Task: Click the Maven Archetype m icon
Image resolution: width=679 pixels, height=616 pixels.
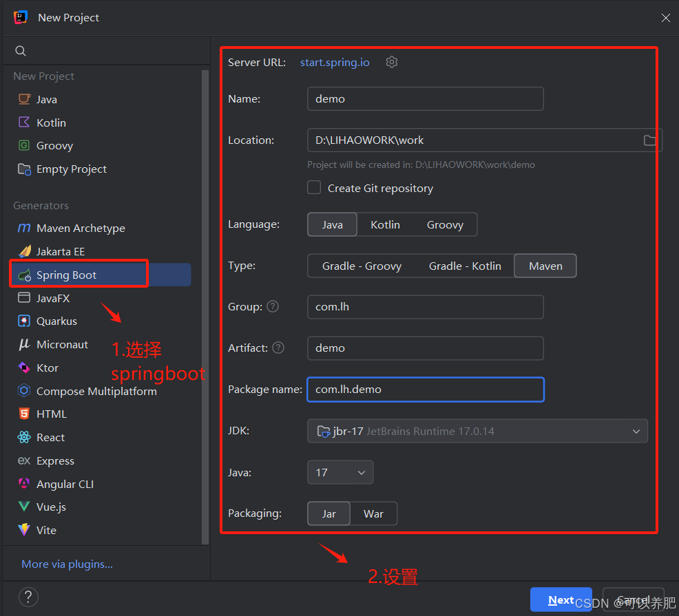Action: [x=24, y=228]
